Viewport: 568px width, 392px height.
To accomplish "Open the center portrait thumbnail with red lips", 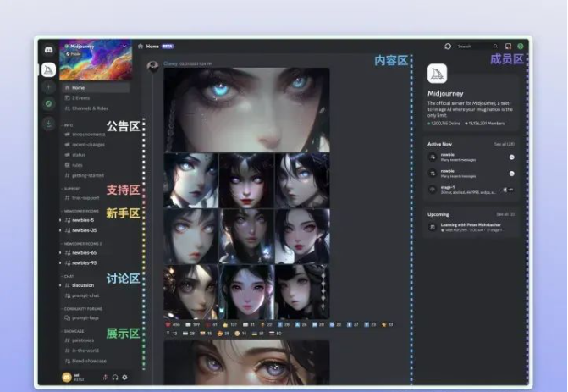I will 246,180.
